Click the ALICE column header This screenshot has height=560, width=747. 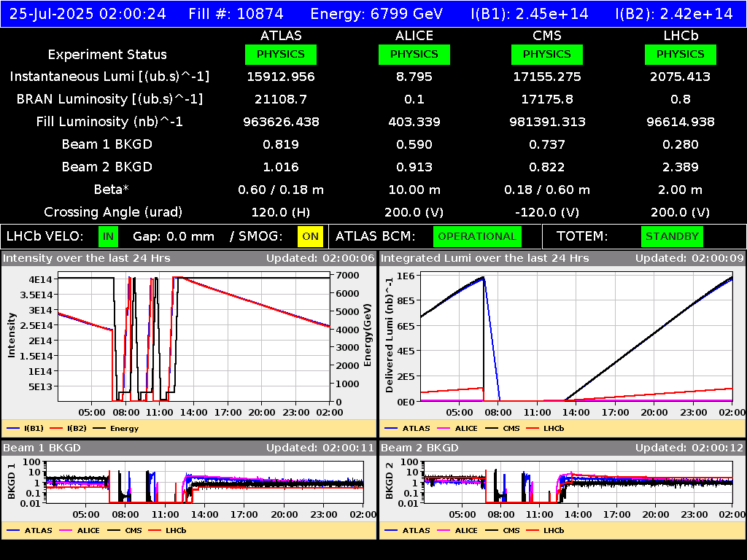[x=414, y=36]
